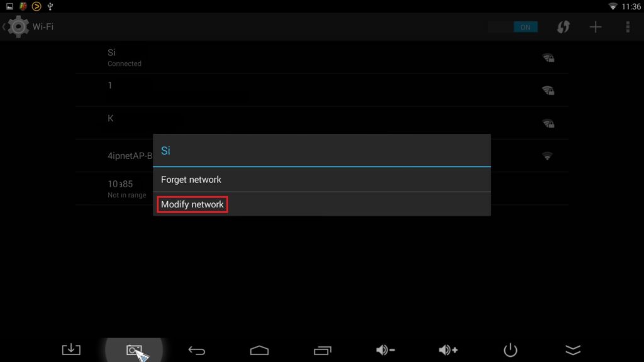Viewport: 644px width, 362px height.
Task: Tap the WPS sync arrows icon
Action: [x=563, y=27]
